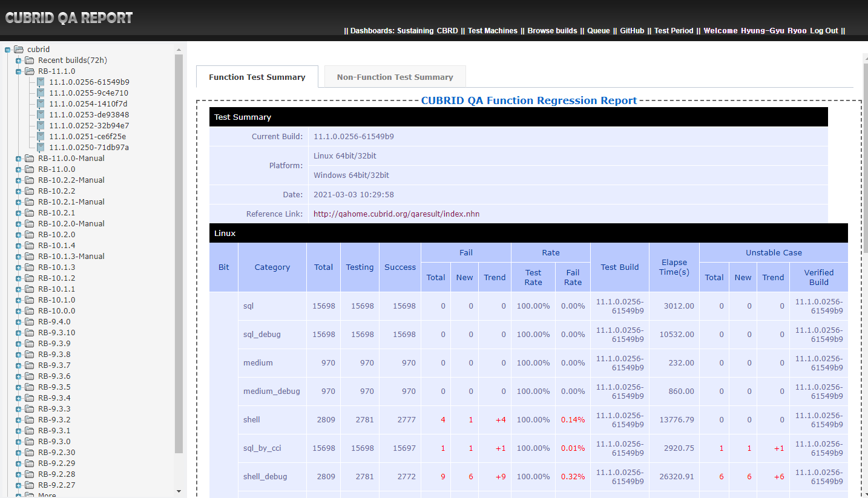Open the Sustaining dashboard link
This screenshot has height=498, width=868.
[x=415, y=31]
